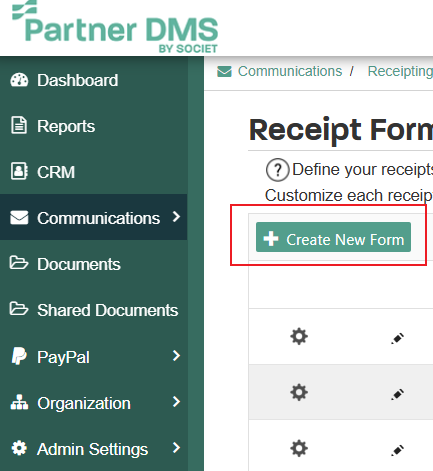Open the Receipting breadcrumb link
Viewport: 433px width, 471px height.
click(400, 71)
